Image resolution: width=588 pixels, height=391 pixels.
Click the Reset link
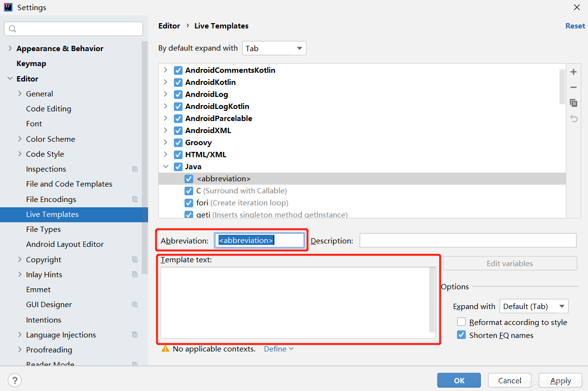click(575, 26)
